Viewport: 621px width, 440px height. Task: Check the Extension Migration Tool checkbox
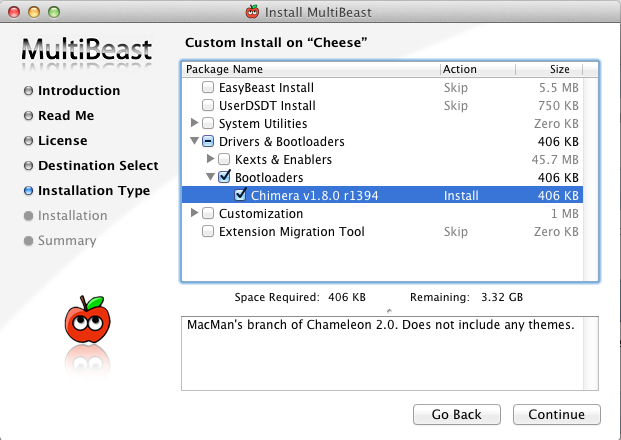click(208, 231)
